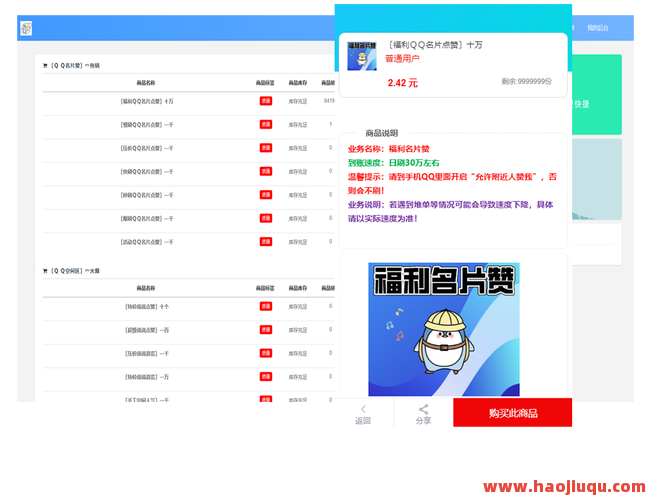Click red badge in 说说浏览 一万 row
Viewport: 651px width, 500px height.
(266, 377)
